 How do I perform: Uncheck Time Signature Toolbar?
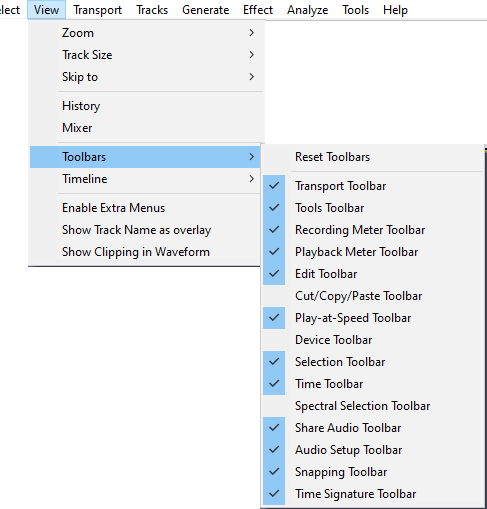tap(373, 494)
